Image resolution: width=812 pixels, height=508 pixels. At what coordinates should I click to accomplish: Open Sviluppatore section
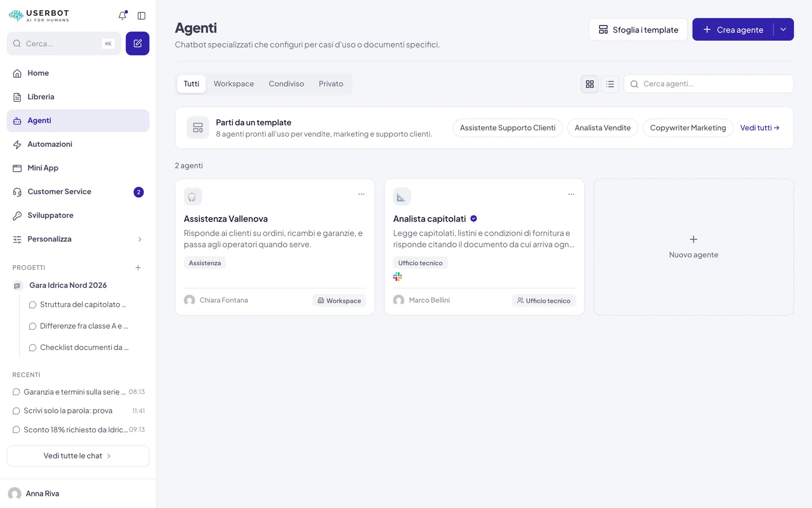78,215
